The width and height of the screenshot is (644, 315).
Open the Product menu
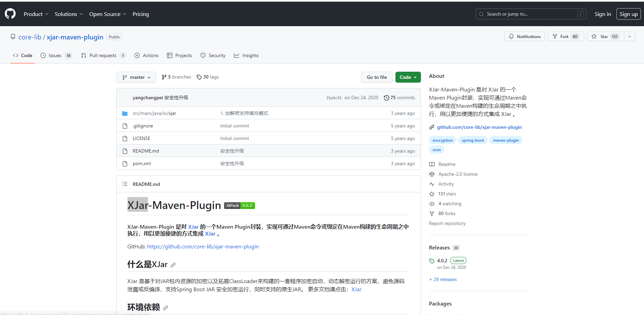coord(36,14)
